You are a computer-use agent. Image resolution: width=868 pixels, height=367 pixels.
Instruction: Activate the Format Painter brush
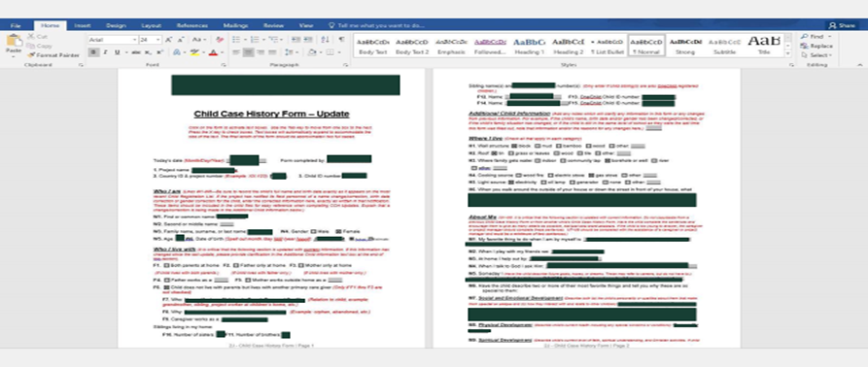31,55
